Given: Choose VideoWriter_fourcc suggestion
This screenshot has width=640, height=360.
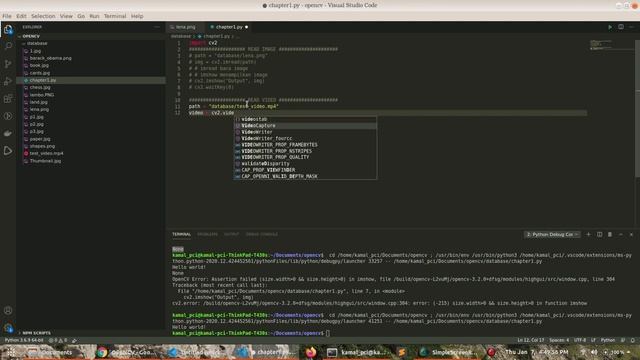Looking at the screenshot, I should click(305, 138).
